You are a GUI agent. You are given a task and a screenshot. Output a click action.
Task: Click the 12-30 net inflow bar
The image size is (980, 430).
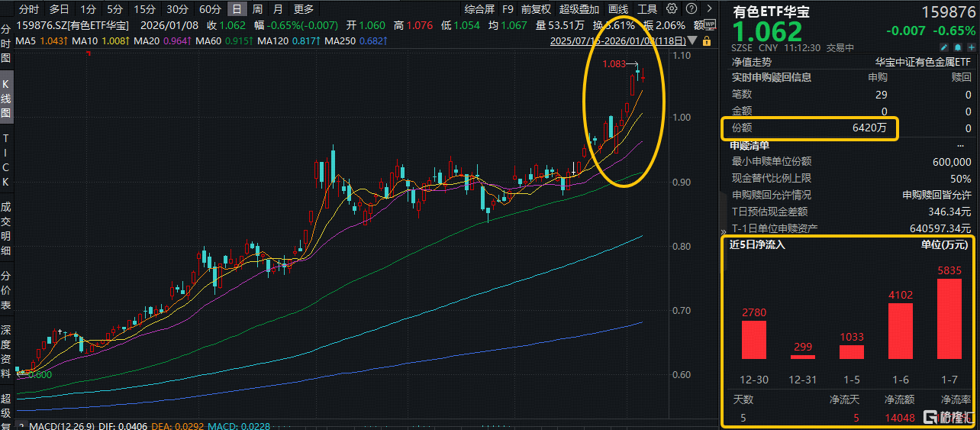pos(754,340)
